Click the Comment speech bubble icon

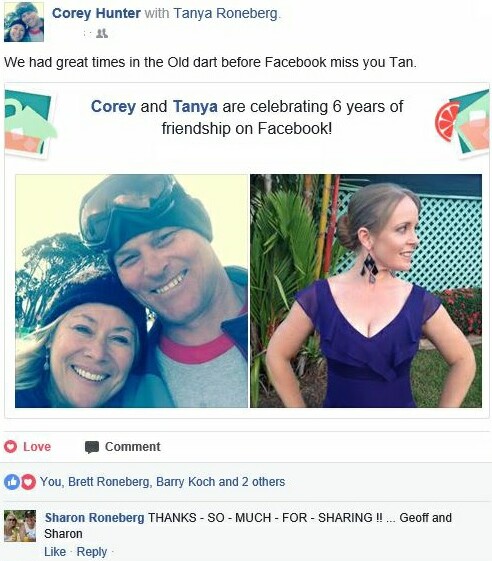[x=92, y=447]
